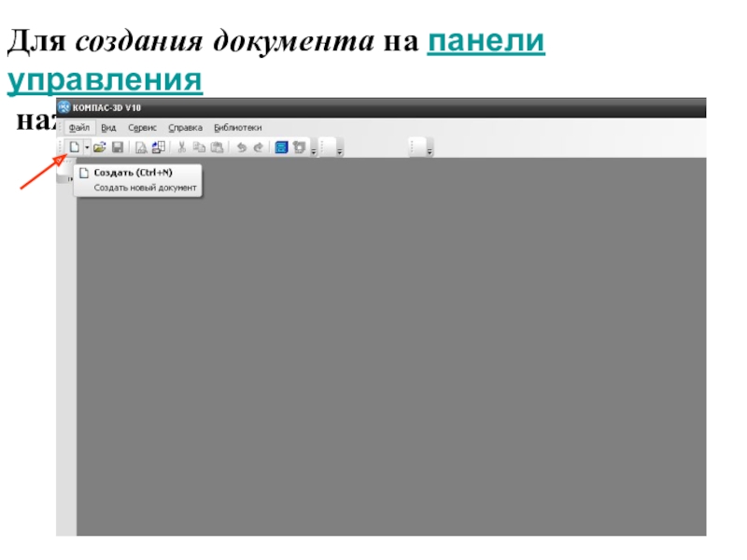The image size is (747, 560).
Task: Expand the overflow arrow right after the gray frame icon
Action: [314, 152]
